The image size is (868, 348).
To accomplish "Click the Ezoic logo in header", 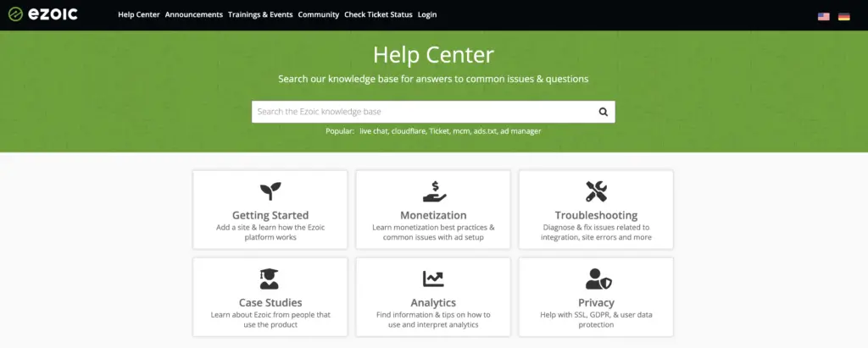I will point(42,14).
